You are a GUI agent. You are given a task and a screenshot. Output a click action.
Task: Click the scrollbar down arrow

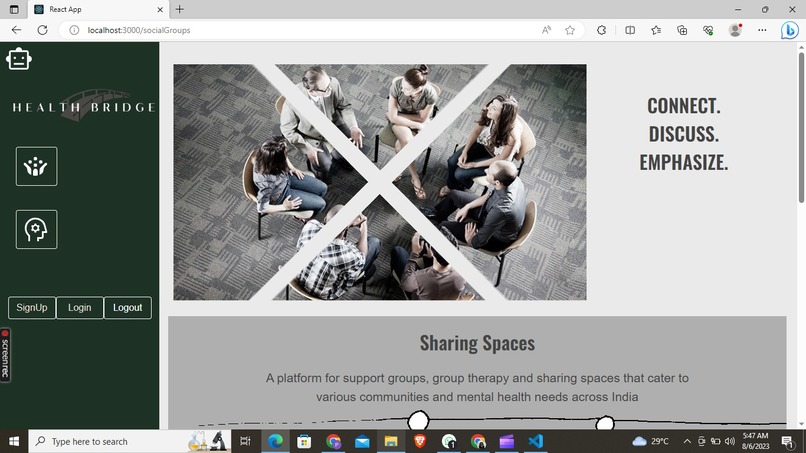coord(801,425)
